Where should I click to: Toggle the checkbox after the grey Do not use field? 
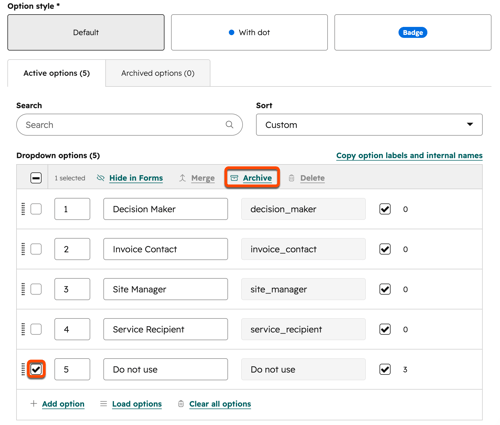(x=385, y=369)
